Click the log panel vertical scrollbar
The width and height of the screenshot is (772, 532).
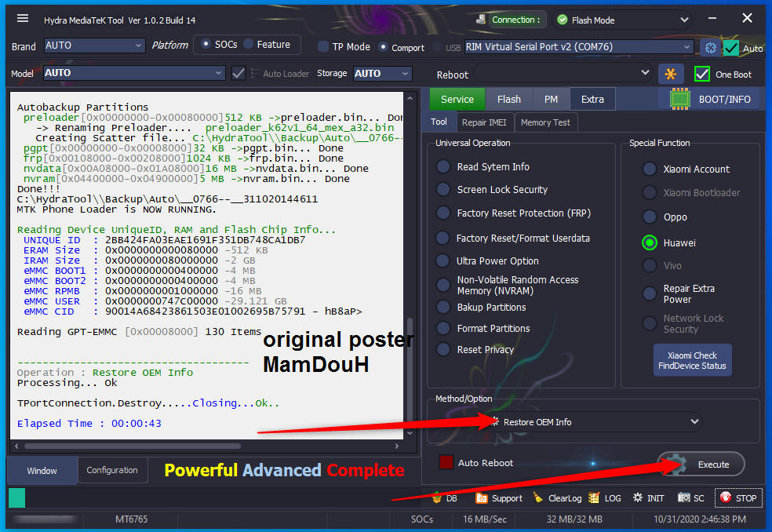point(410,377)
